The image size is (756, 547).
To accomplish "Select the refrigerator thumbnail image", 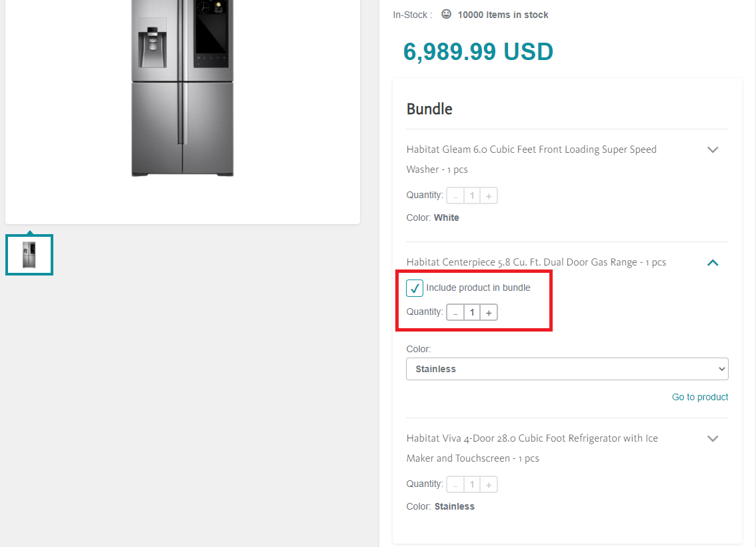I will click(29, 255).
